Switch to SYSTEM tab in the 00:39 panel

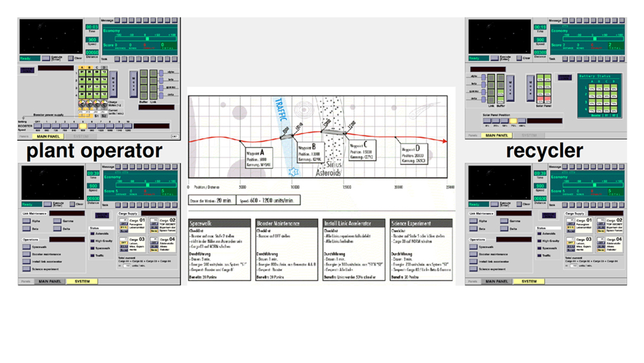(82, 282)
